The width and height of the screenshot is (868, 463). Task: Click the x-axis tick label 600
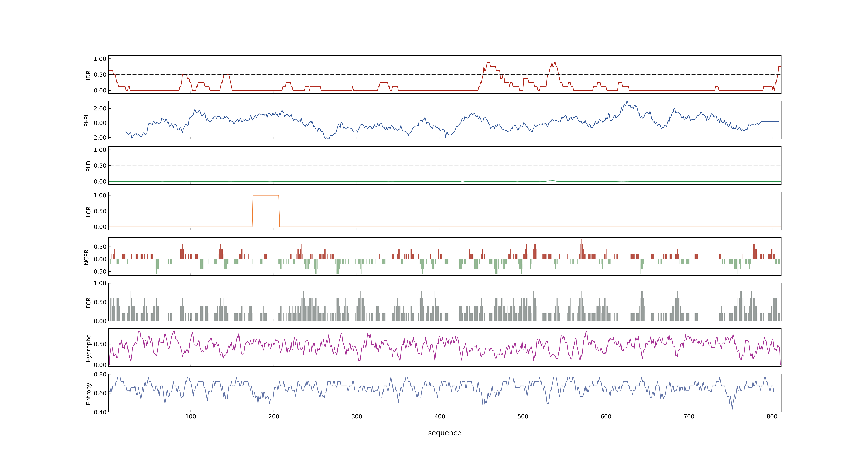point(606,416)
